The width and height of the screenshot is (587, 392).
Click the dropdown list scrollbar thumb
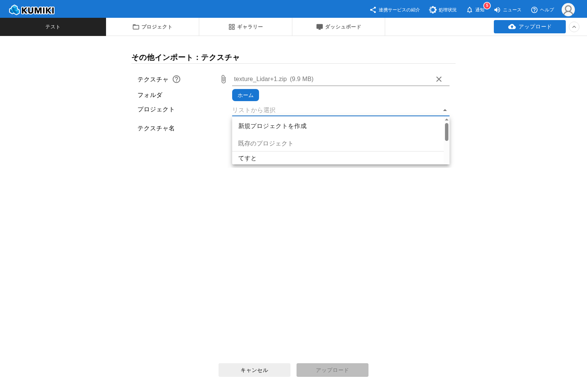(x=446, y=132)
